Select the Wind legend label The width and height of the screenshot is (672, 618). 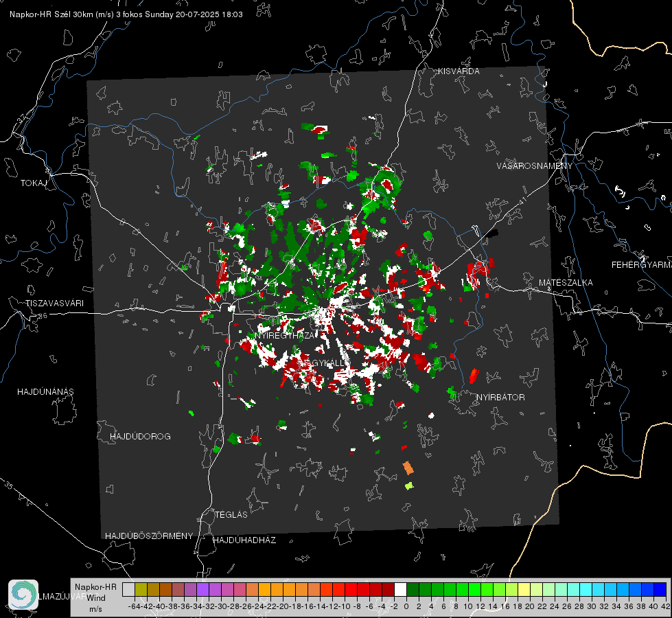(96, 598)
